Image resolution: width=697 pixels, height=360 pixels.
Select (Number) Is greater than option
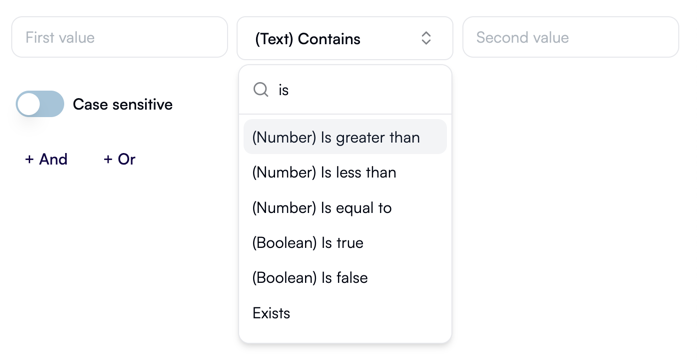tap(345, 137)
